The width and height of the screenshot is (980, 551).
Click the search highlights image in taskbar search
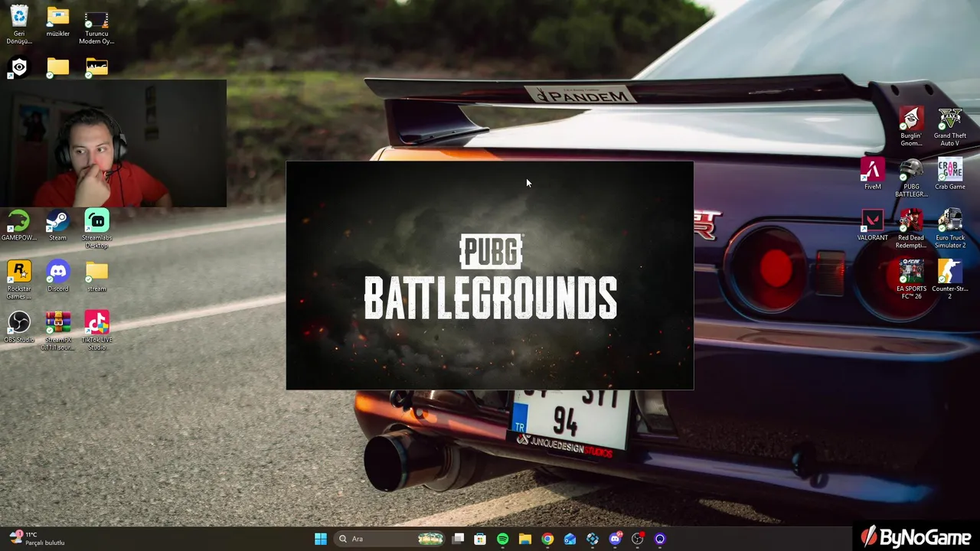(x=431, y=539)
